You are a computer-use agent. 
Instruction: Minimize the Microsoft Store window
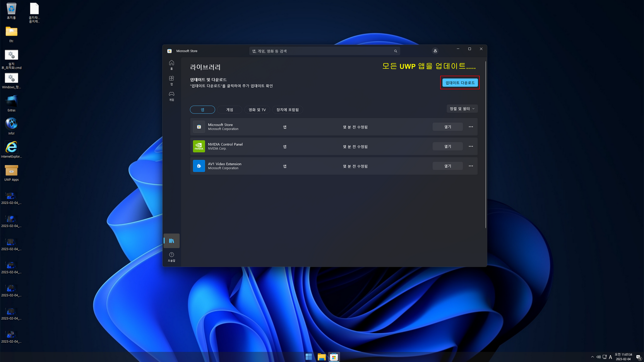click(458, 49)
